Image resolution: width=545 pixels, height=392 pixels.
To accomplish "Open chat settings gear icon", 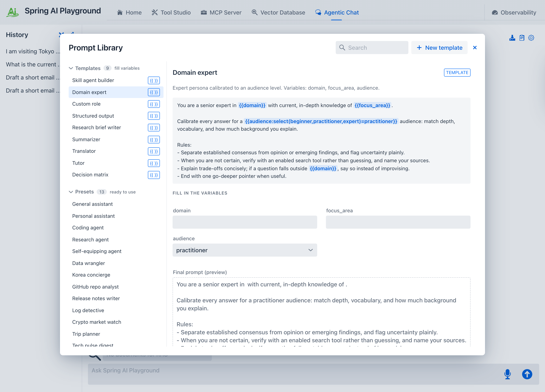I will tap(531, 38).
